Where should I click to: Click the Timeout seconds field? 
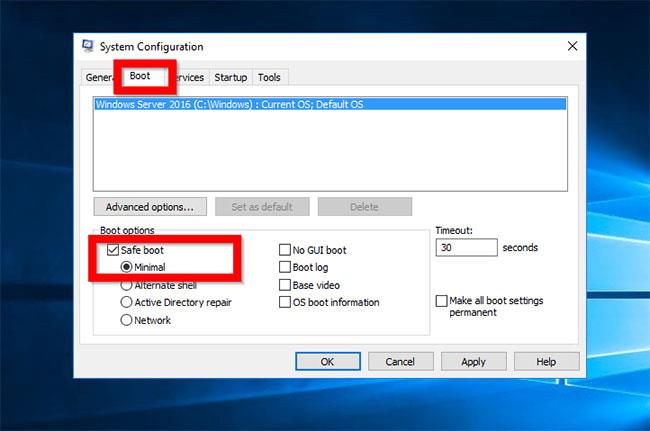tap(466, 247)
